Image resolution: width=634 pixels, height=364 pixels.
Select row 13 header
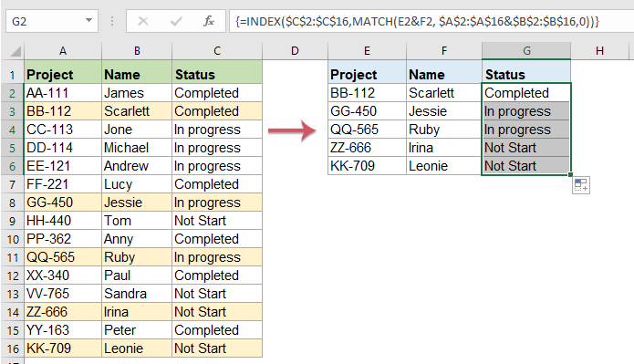pyautogui.click(x=13, y=294)
